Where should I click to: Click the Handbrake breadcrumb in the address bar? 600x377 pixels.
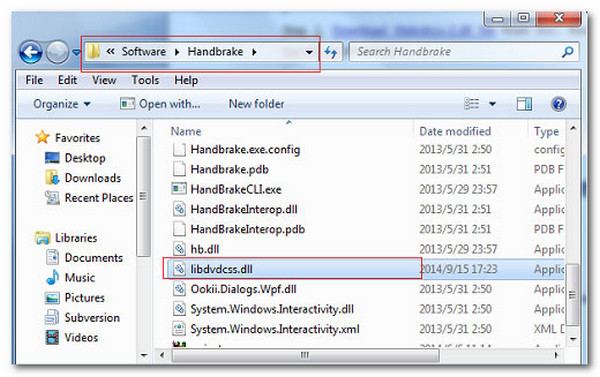click(x=215, y=52)
